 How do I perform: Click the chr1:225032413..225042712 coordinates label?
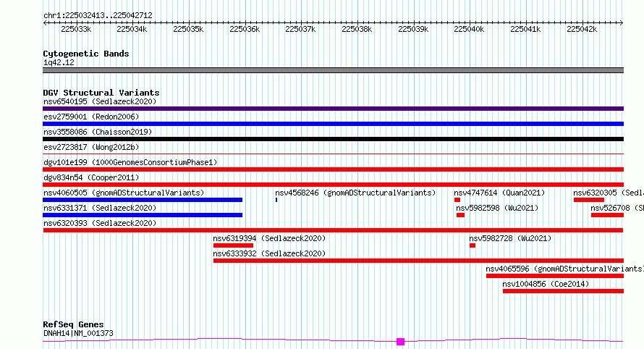click(x=98, y=15)
